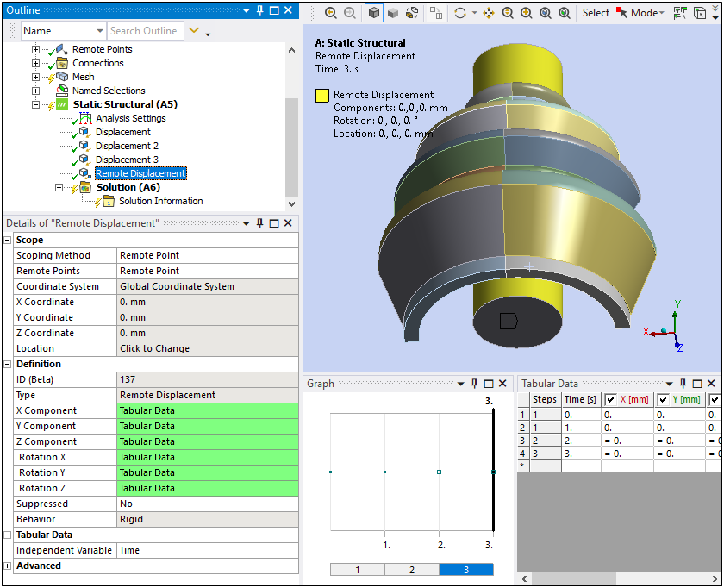Uncheck the Y [mm] column checkbox
The height and width of the screenshot is (588, 724).
click(x=663, y=399)
